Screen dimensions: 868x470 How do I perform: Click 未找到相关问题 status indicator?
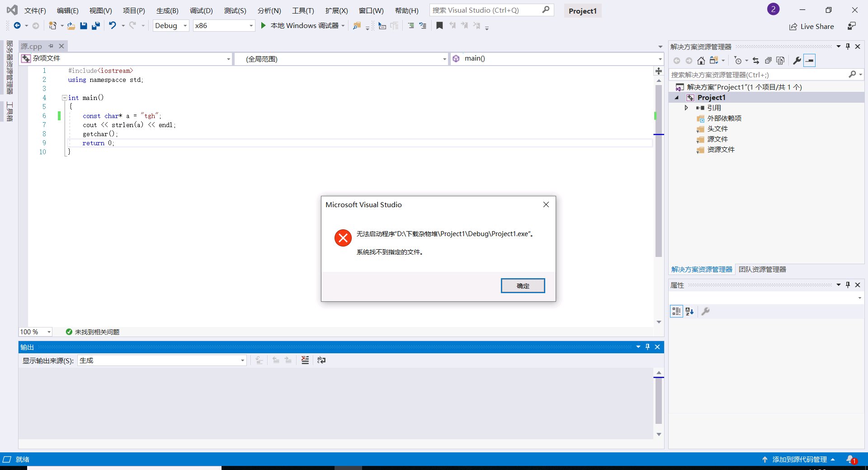click(x=93, y=332)
